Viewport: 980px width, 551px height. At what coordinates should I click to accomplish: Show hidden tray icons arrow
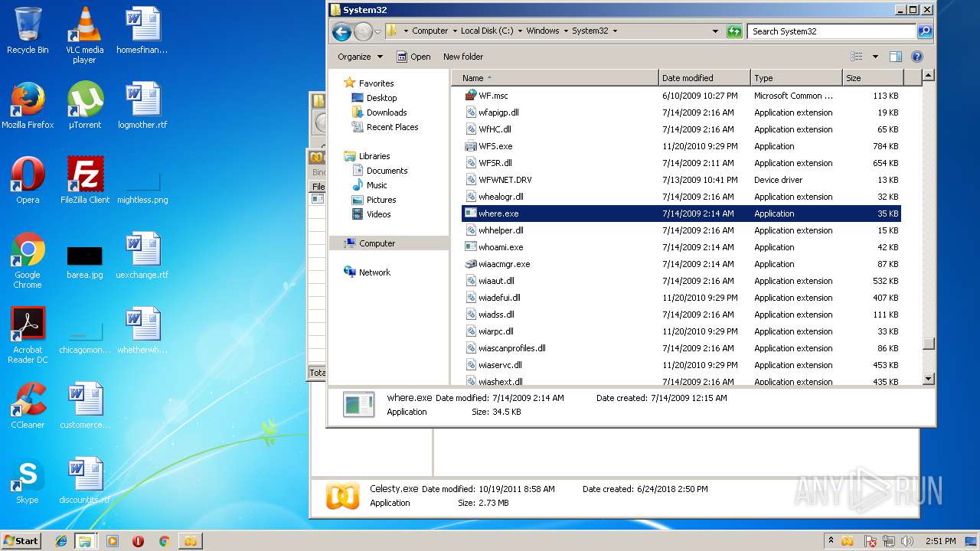[x=831, y=541]
